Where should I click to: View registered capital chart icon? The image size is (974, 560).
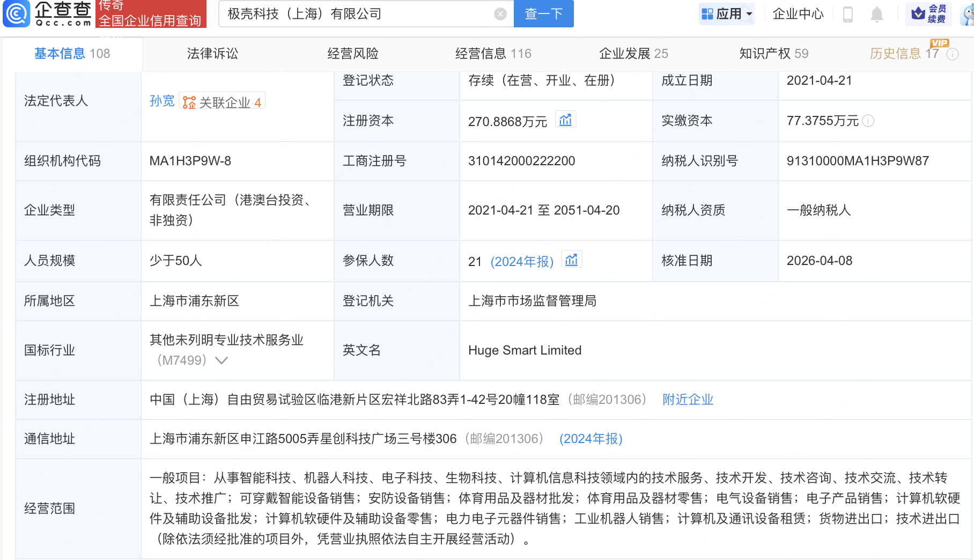(565, 120)
